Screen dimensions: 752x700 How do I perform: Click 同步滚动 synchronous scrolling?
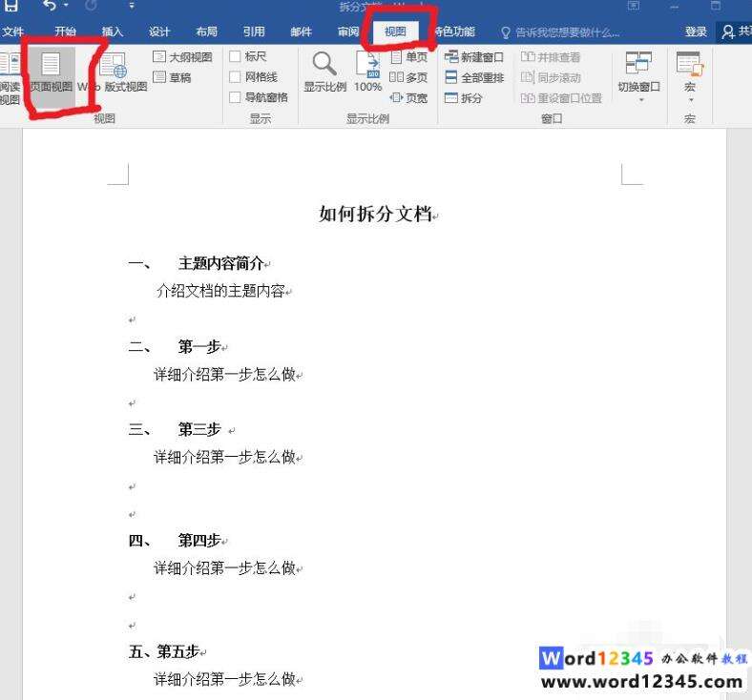point(551,77)
